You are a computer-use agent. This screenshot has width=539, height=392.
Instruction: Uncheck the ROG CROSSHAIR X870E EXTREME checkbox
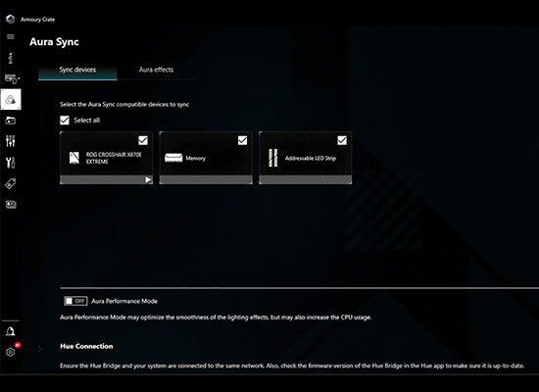point(143,140)
